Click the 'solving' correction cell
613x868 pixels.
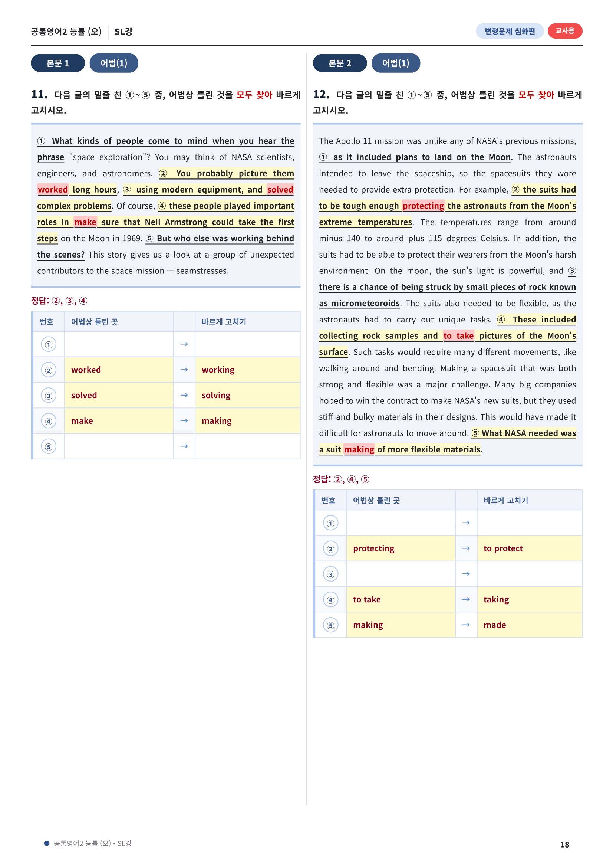(x=247, y=396)
